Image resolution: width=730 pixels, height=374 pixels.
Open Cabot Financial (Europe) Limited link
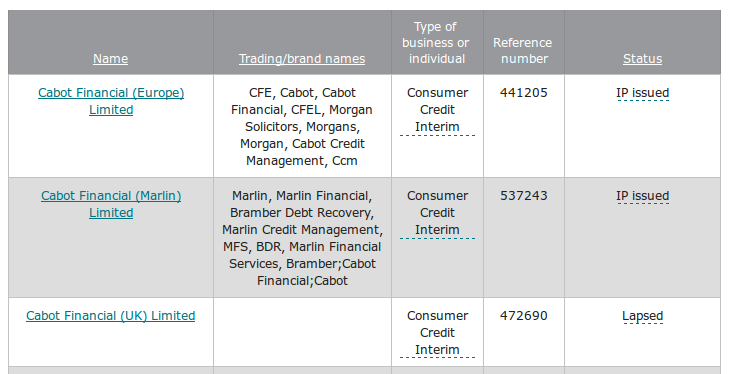click(x=111, y=101)
